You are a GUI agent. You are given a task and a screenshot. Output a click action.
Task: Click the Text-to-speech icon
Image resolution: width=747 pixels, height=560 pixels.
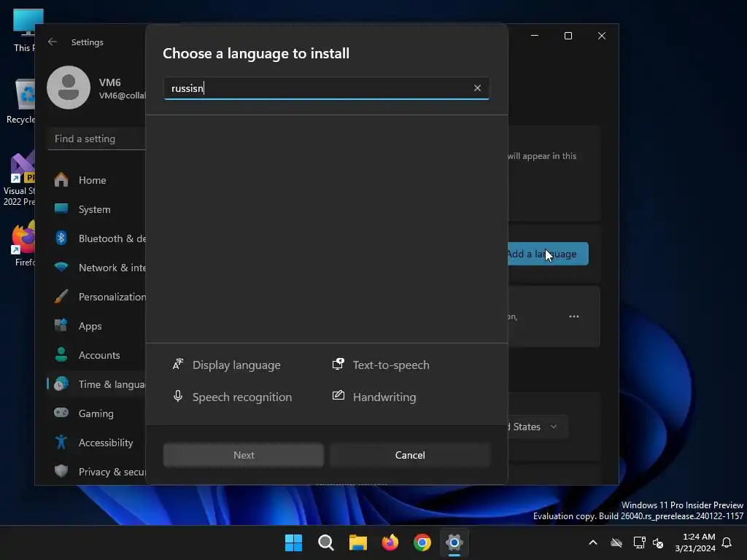(x=338, y=365)
